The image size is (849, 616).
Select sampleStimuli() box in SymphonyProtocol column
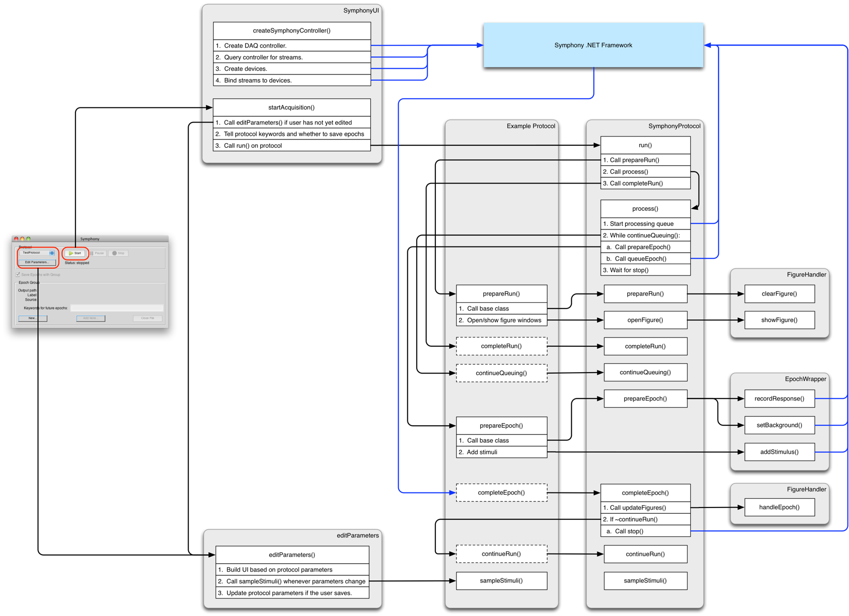tap(645, 581)
